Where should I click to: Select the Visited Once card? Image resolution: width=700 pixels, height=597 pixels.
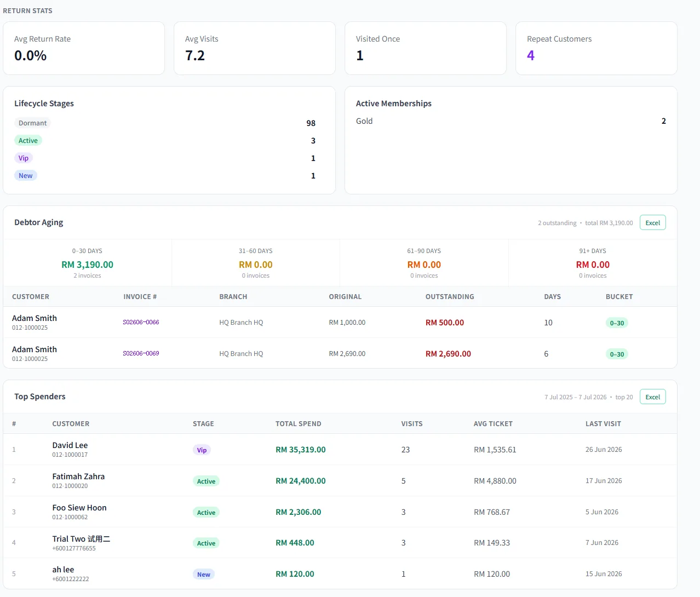[426, 48]
